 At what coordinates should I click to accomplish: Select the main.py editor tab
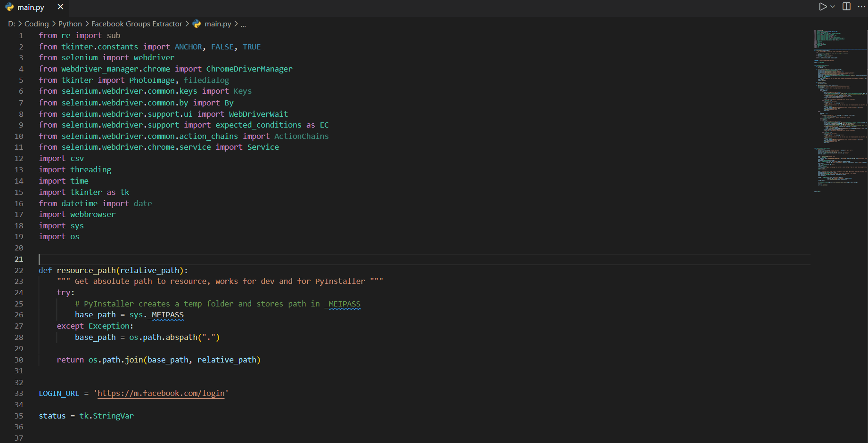34,8
